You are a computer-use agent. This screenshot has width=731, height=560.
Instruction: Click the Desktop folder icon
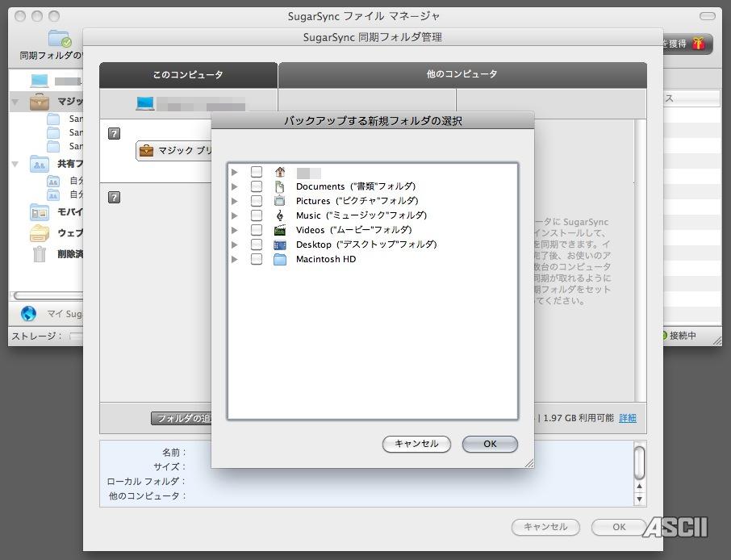click(x=280, y=244)
